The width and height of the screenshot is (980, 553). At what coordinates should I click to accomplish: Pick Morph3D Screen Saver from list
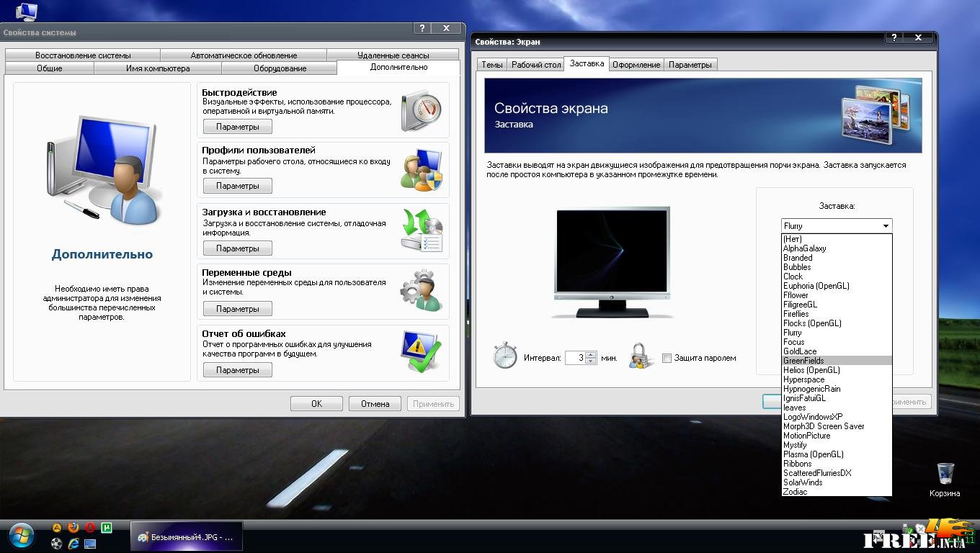[837, 426]
